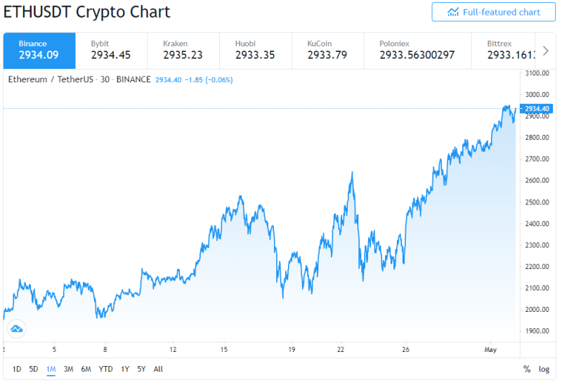The image size is (562, 392).
Task: Toggle percent scale on price axis
Action: pyautogui.click(x=526, y=369)
